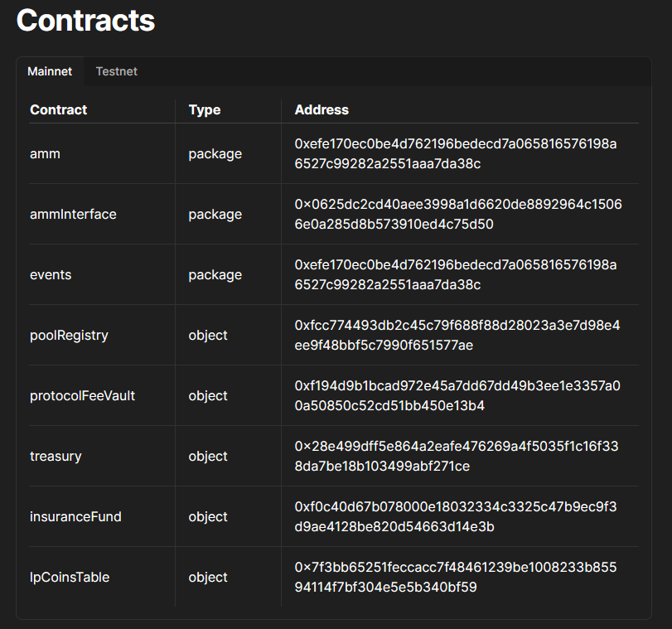Select the amm contract name
This screenshot has height=629, width=672.
tap(45, 153)
